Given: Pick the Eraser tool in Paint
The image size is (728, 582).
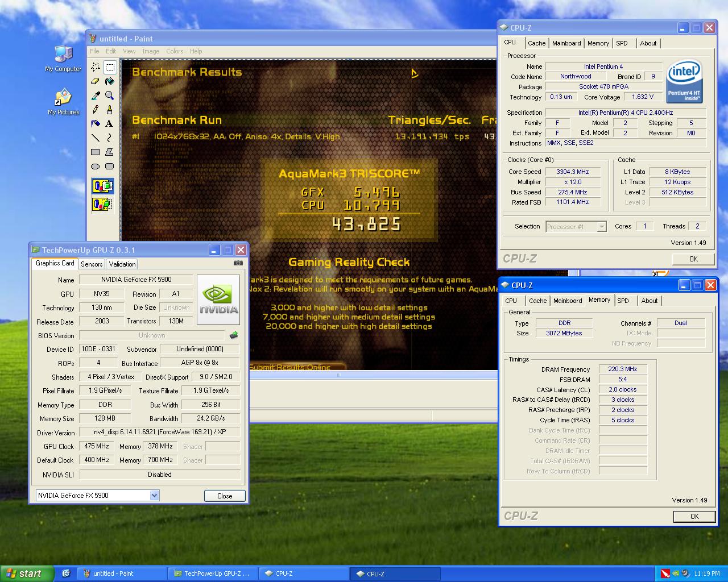Looking at the screenshot, I should [96, 81].
